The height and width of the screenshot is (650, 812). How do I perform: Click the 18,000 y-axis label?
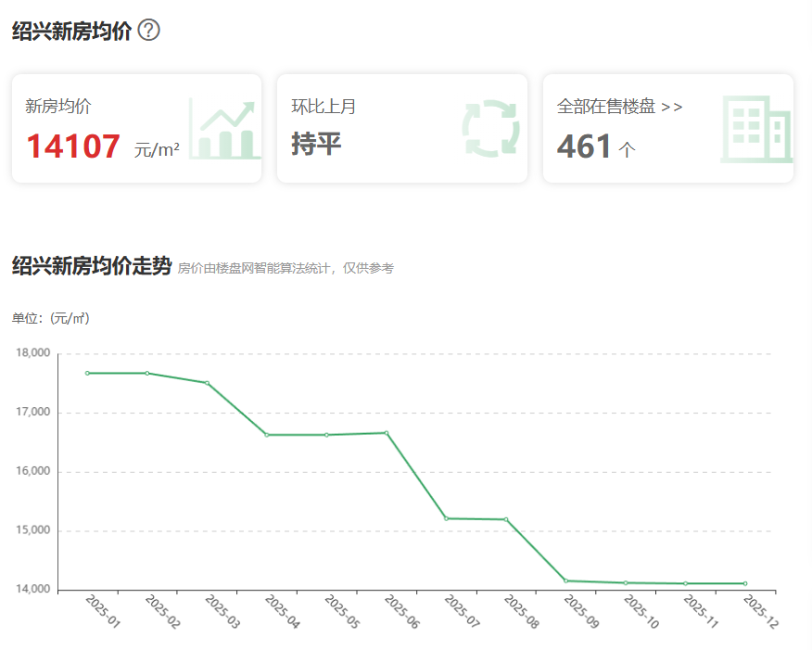33,353
